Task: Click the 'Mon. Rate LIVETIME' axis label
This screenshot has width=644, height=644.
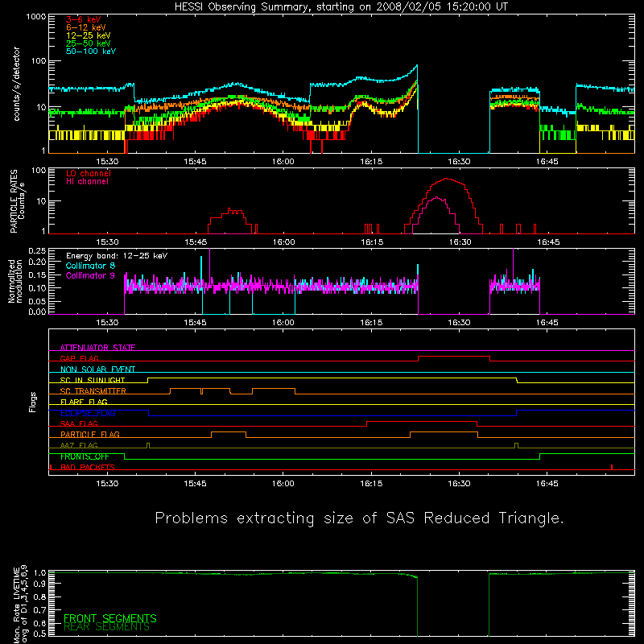Action: (x=16, y=605)
